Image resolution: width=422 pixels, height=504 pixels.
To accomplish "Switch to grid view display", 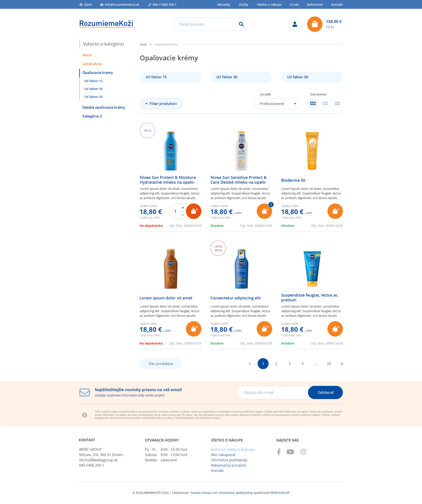I will click(313, 103).
